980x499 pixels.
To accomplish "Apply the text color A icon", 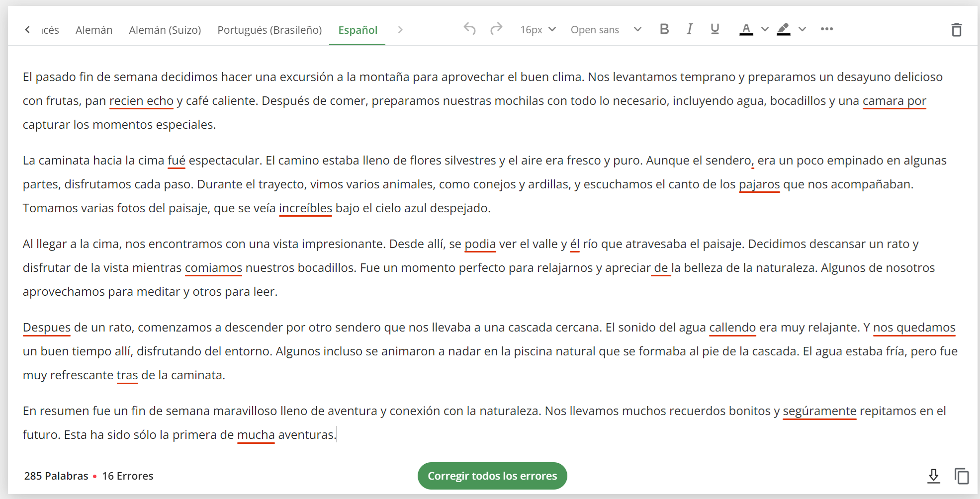I will point(746,29).
